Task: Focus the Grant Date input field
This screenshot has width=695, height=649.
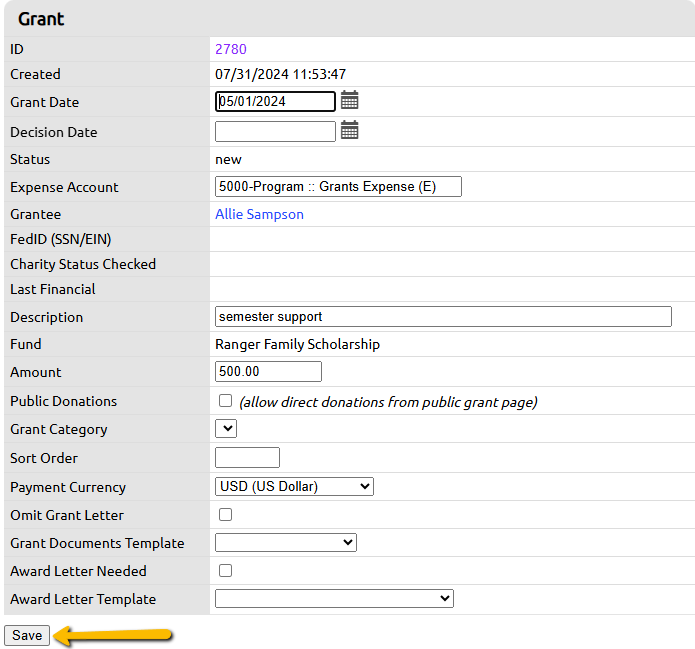Action: coord(275,101)
